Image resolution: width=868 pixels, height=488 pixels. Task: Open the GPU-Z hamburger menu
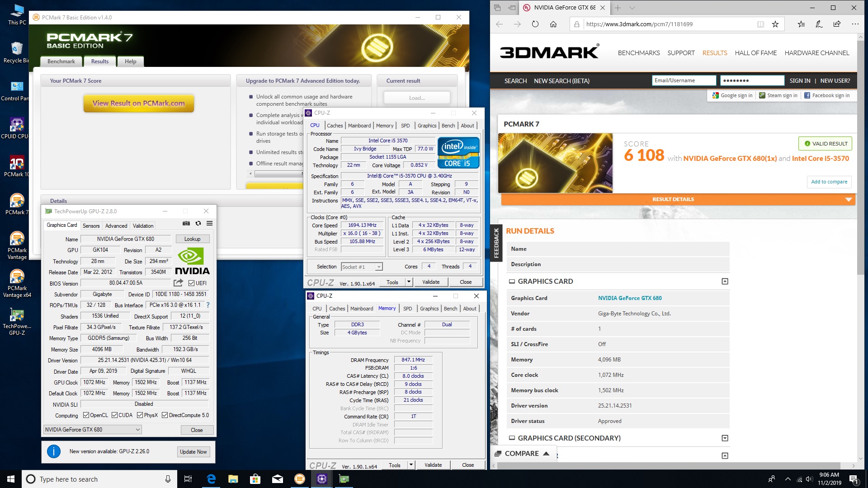pyautogui.click(x=209, y=223)
